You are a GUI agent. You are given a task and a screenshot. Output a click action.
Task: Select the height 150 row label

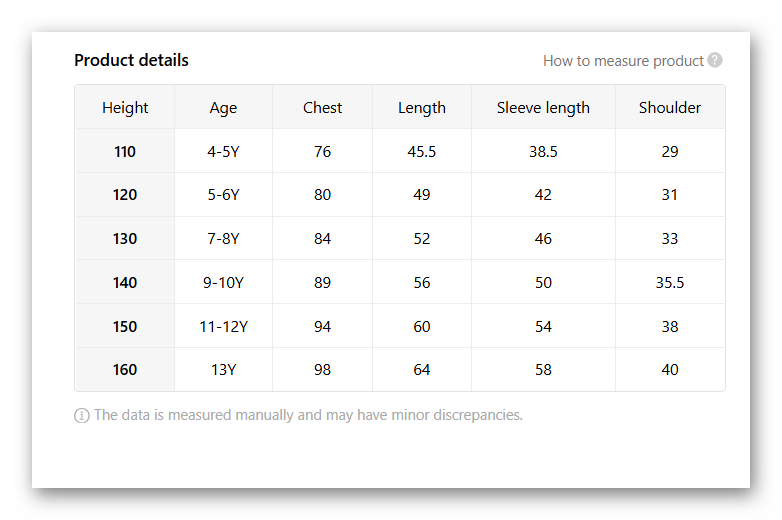coord(125,327)
